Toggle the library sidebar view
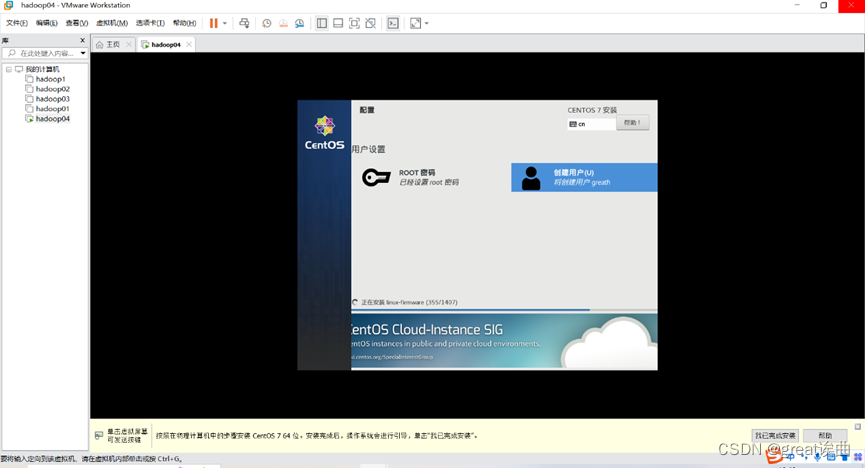Viewport: 865px width, 468px height. coord(322,23)
